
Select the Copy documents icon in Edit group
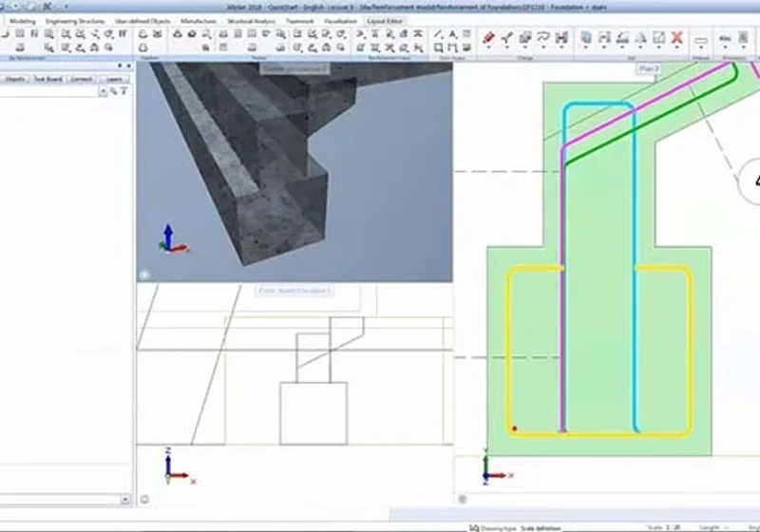click(x=586, y=37)
